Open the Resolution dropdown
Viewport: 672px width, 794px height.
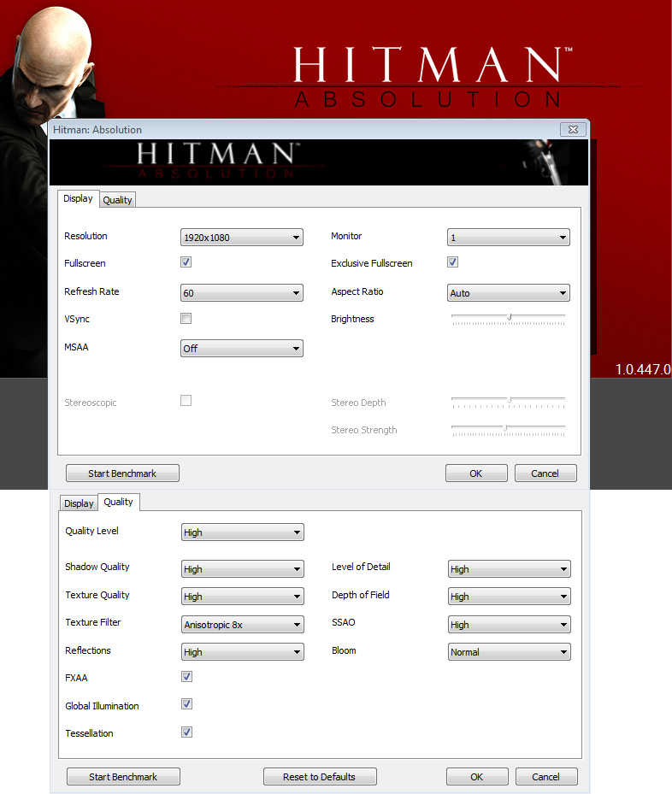pyautogui.click(x=242, y=238)
